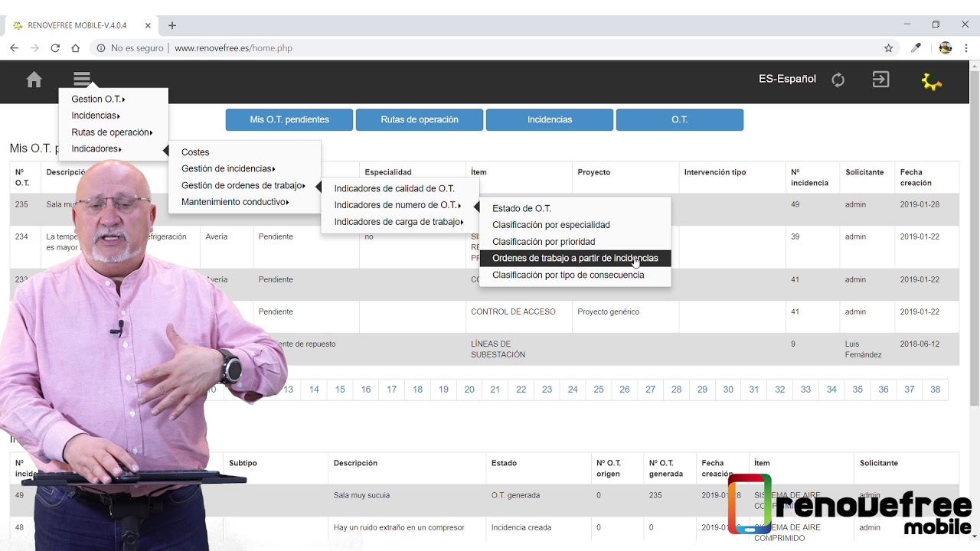Open the Chrome menu three dots
Viewport: 980px width, 551px height.
(x=967, y=47)
